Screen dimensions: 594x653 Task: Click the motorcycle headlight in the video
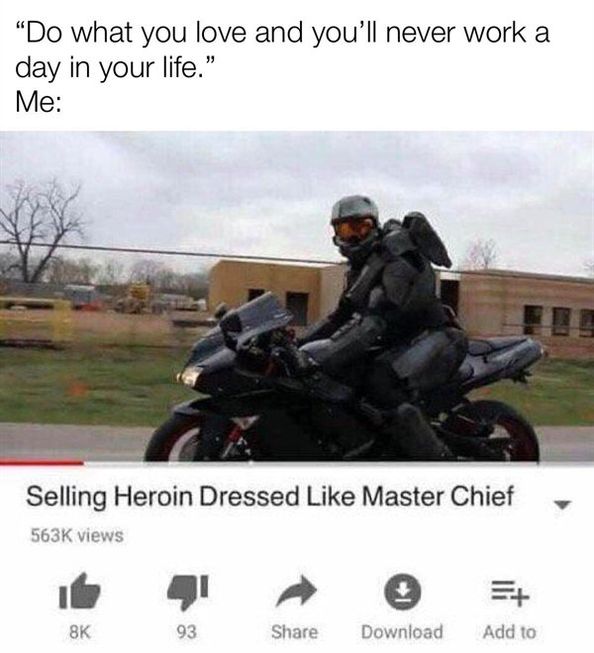point(190,375)
